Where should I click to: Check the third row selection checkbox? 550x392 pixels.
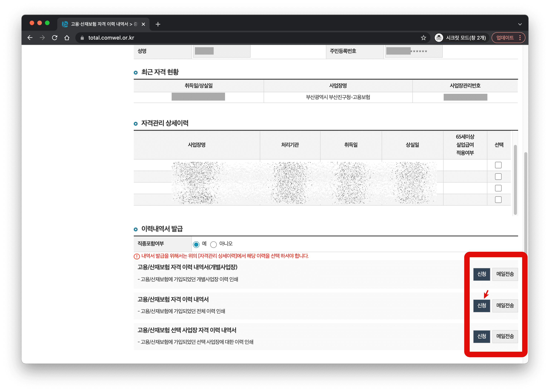pyautogui.click(x=498, y=188)
